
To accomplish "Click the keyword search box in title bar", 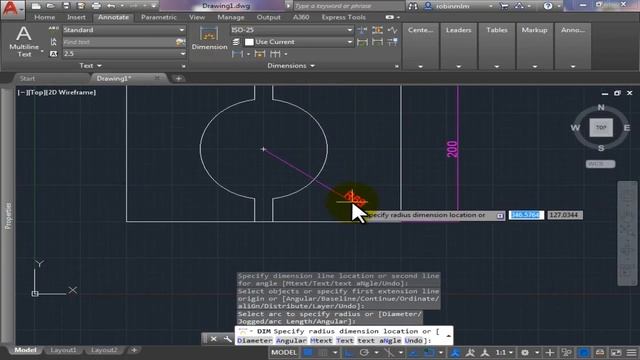I will (348, 6).
